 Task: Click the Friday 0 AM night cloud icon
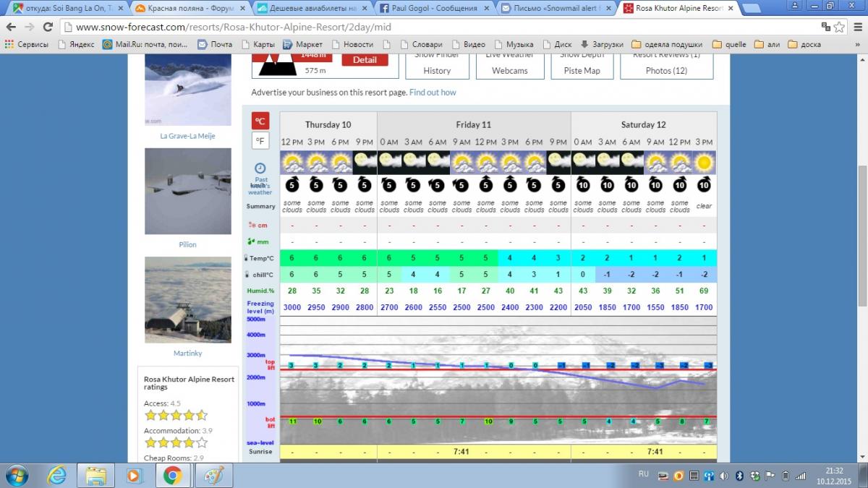pos(389,162)
